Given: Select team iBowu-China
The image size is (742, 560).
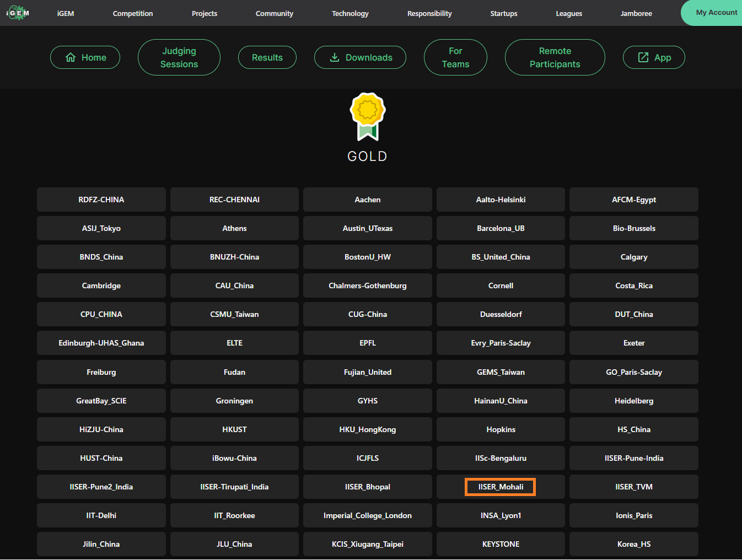Looking at the screenshot, I should pos(234,458).
